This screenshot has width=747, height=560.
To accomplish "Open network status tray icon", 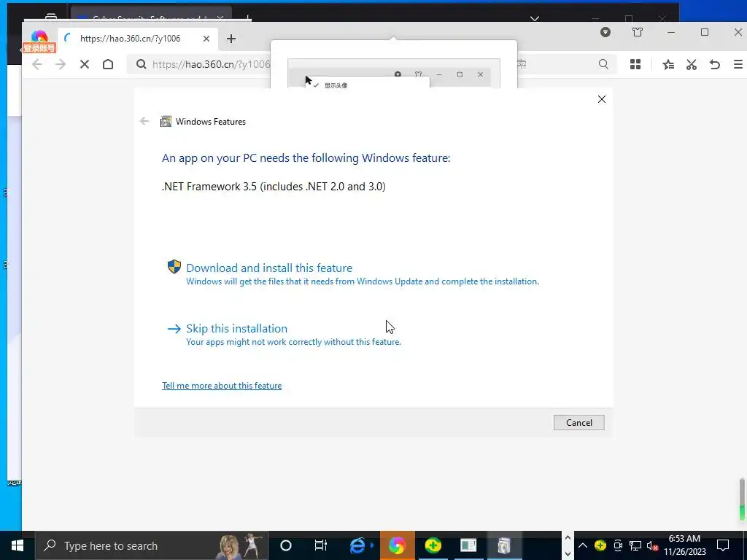I will pos(635,545).
